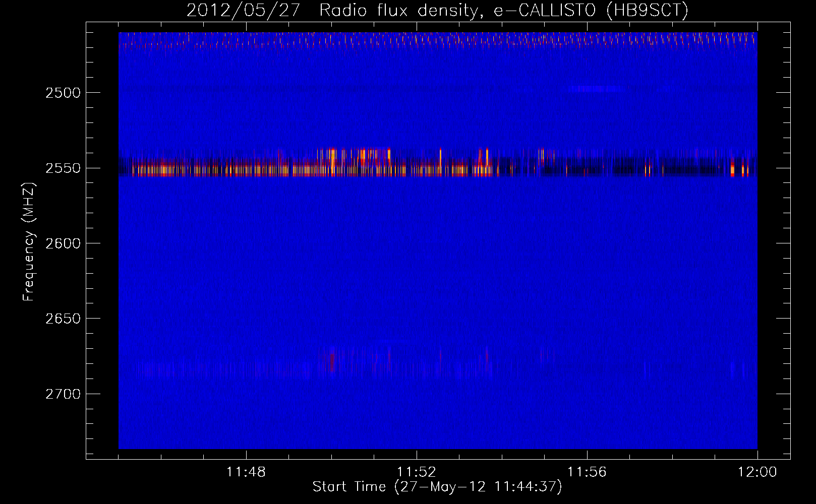Select the 2600 frequency axis label

point(63,243)
